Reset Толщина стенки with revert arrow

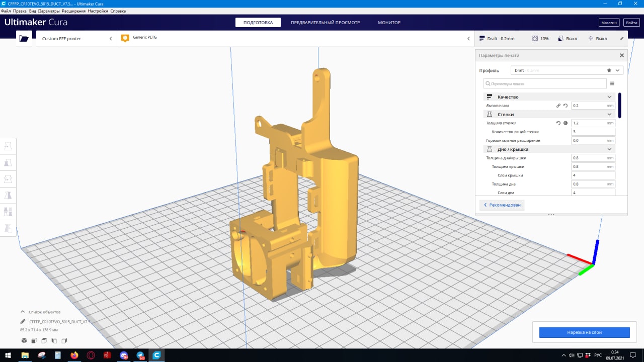558,123
